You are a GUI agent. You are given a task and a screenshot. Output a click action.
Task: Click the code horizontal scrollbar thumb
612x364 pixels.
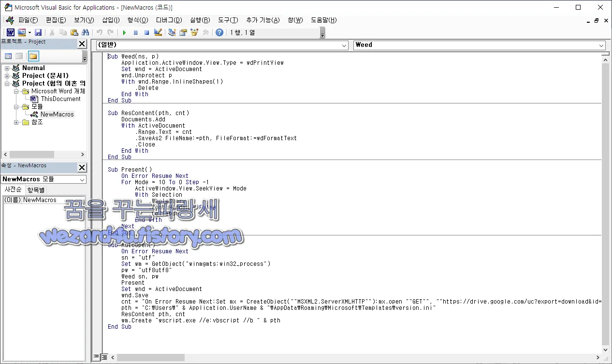click(x=150, y=358)
